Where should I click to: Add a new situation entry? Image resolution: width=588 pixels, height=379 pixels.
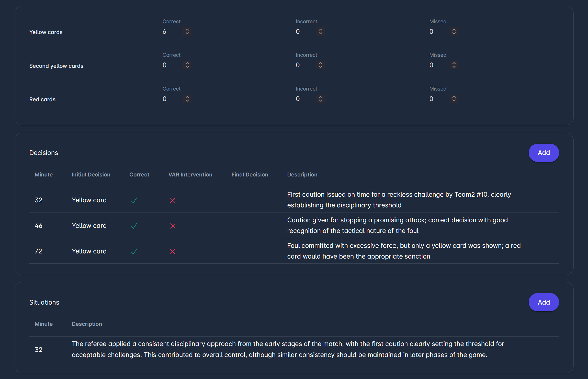tap(544, 302)
